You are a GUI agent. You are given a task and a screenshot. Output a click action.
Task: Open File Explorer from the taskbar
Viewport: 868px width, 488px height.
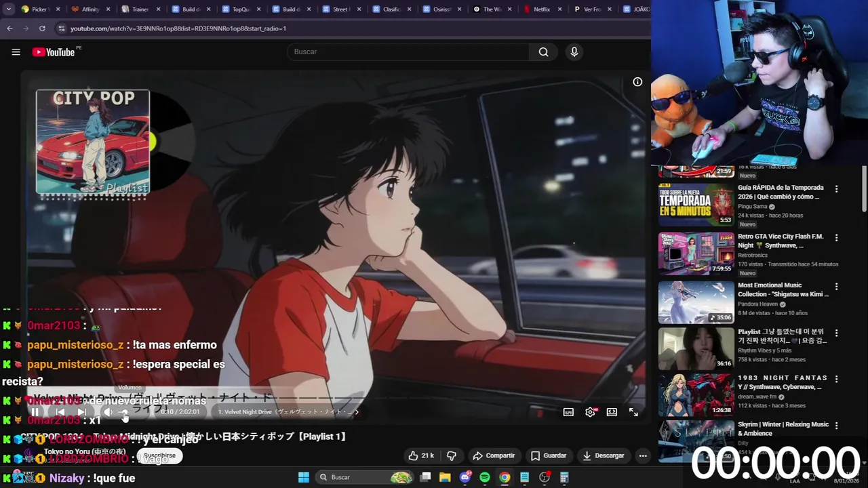(x=445, y=477)
